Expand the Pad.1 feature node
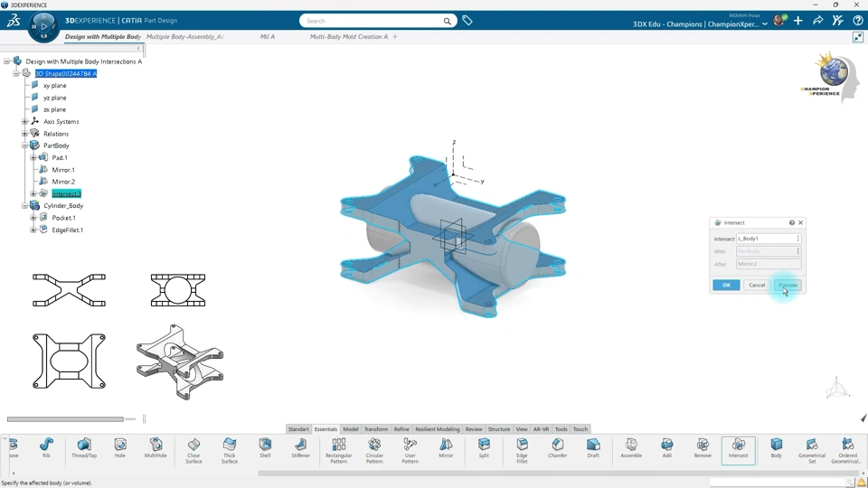868x488 pixels. coord(33,157)
